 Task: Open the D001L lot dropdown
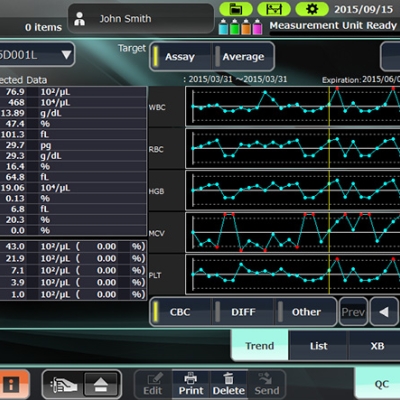[x=37, y=55]
